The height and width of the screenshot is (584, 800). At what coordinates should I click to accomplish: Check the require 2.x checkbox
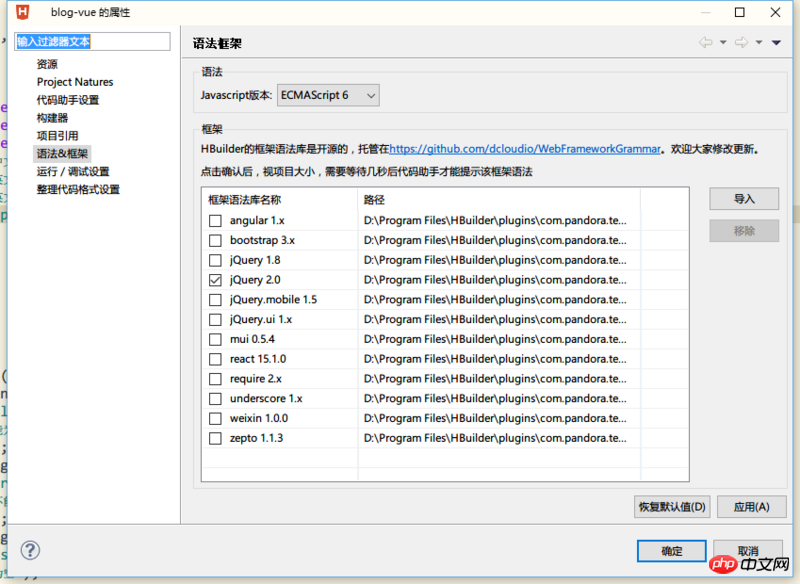point(215,379)
